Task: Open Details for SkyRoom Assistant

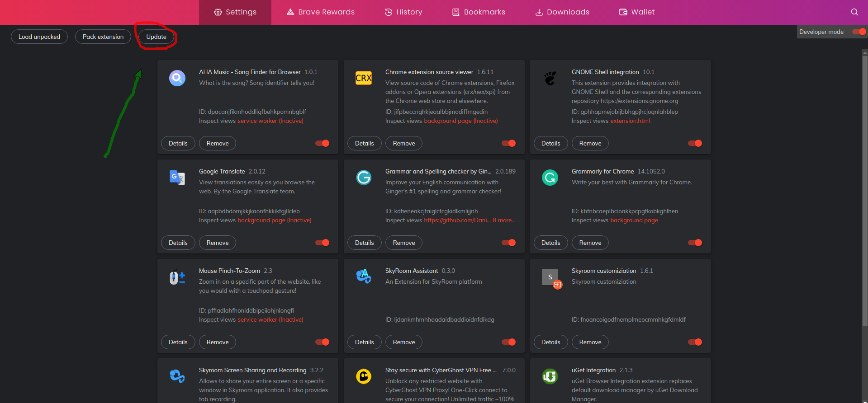Action: point(365,342)
